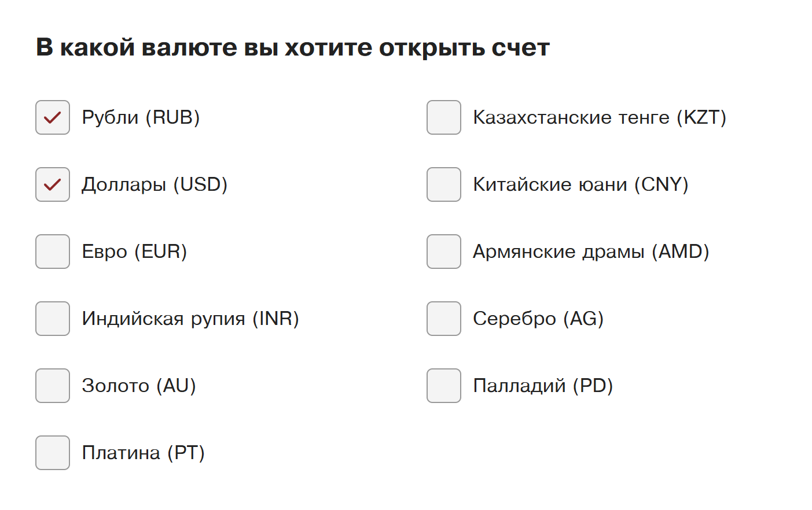Click the Казахстанские тенге (KZT) label
812x510 pixels.
tap(600, 117)
